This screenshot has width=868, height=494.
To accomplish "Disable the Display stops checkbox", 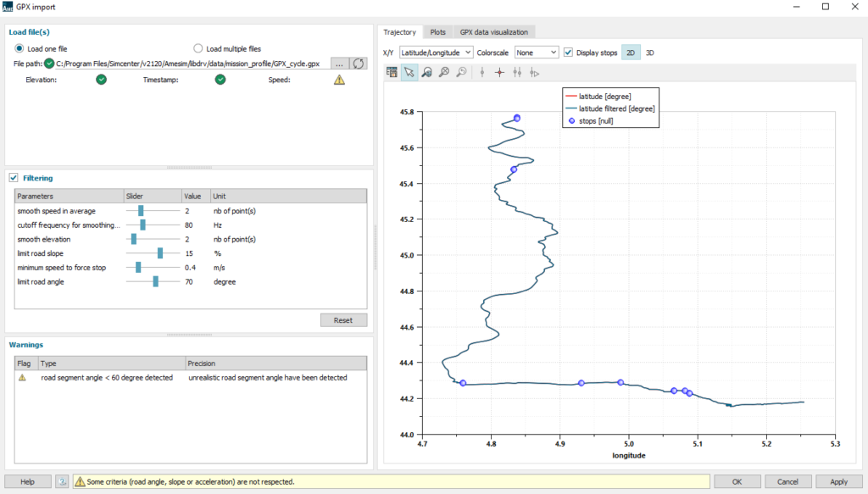I will pos(569,53).
